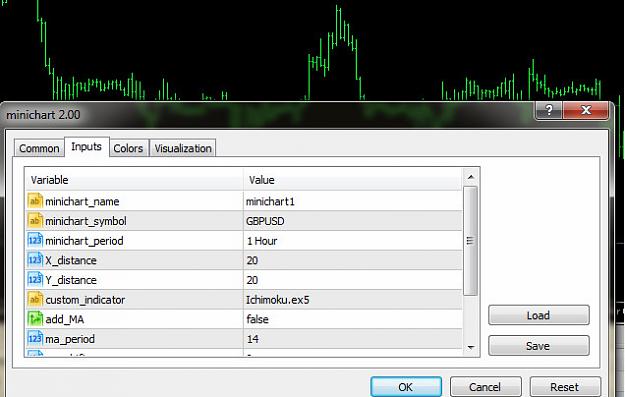This screenshot has height=397, width=625.
Task: Click the integer icon beside Y_distance
Action: coord(35,279)
